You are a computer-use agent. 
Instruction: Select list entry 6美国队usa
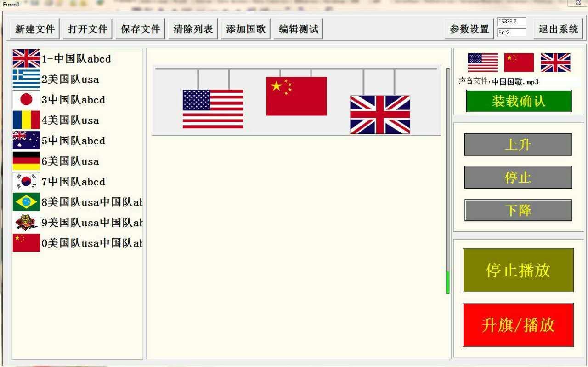click(77, 161)
